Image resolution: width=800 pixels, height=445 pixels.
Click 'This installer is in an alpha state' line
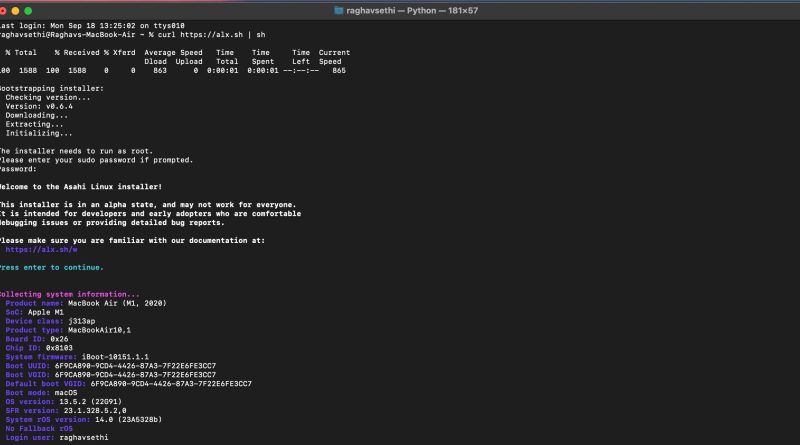click(x=148, y=205)
